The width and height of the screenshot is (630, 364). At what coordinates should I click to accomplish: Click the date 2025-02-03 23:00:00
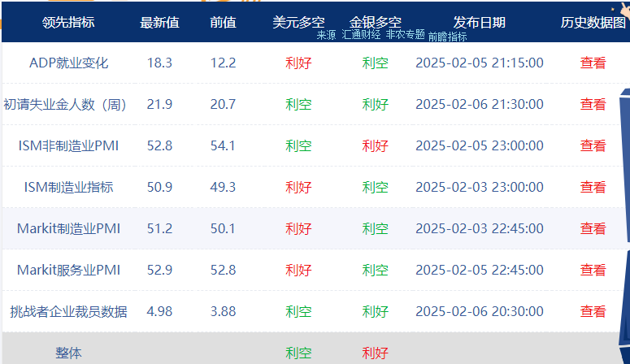[x=480, y=187]
